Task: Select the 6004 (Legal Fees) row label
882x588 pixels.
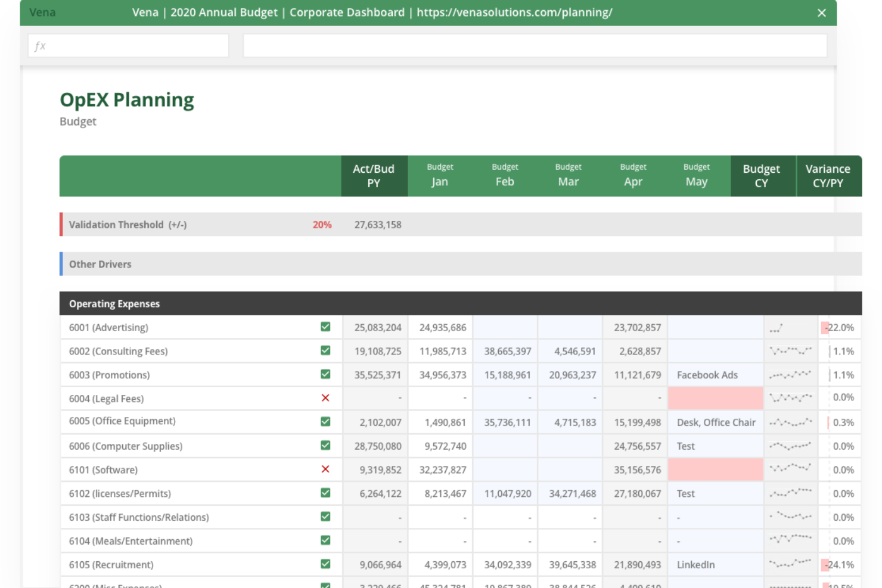Action: 106,399
